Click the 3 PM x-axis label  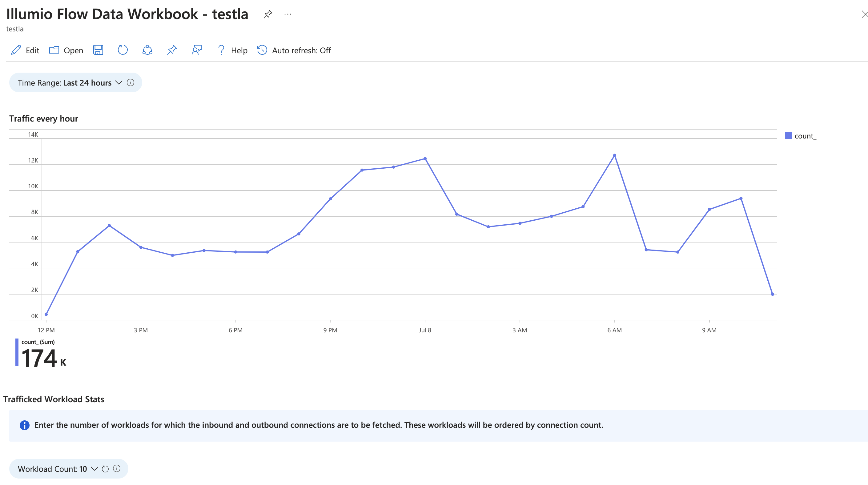pos(140,330)
